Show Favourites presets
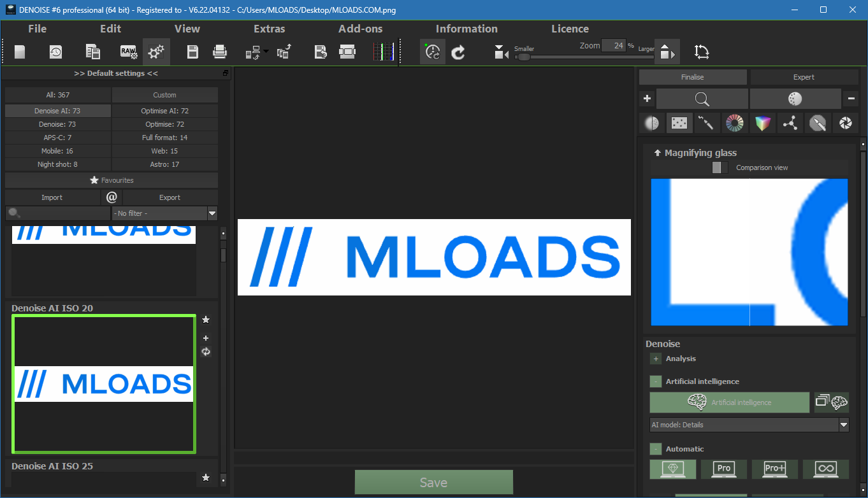 [x=112, y=180]
